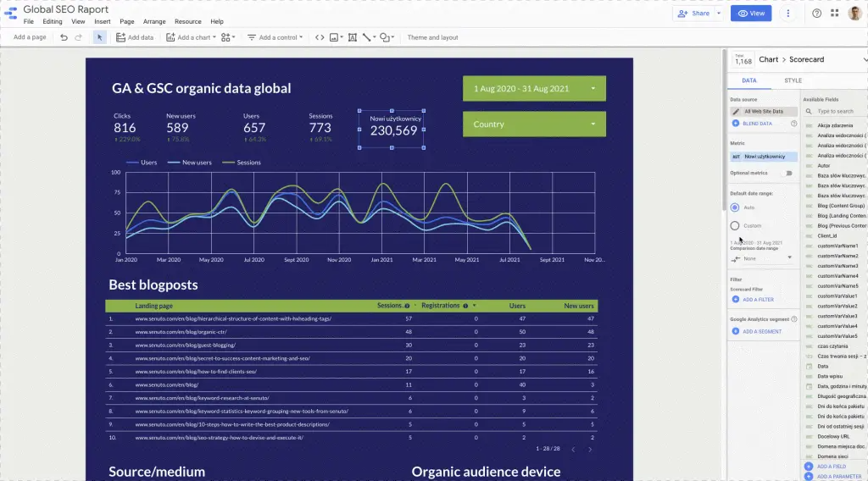Open the user account avatar
The image size is (868, 481).
855,14
